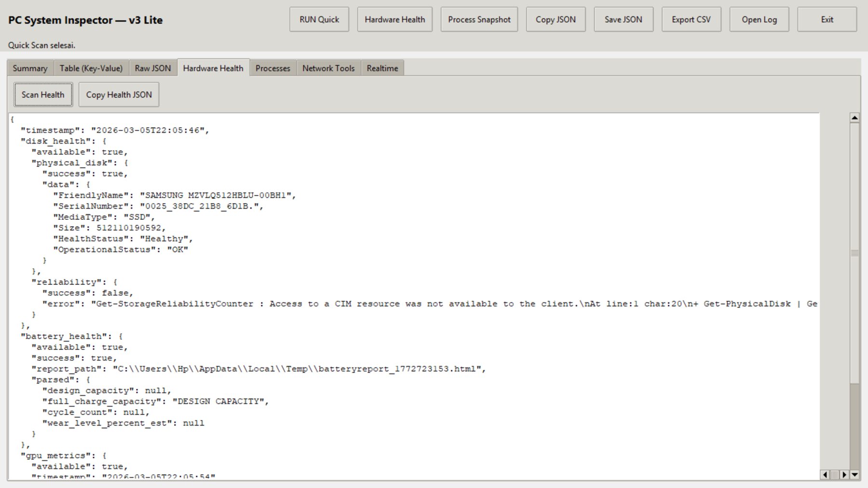This screenshot has height=488, width=868.
Task: Capture a Process Snapshot
Action: coord(479,19)
